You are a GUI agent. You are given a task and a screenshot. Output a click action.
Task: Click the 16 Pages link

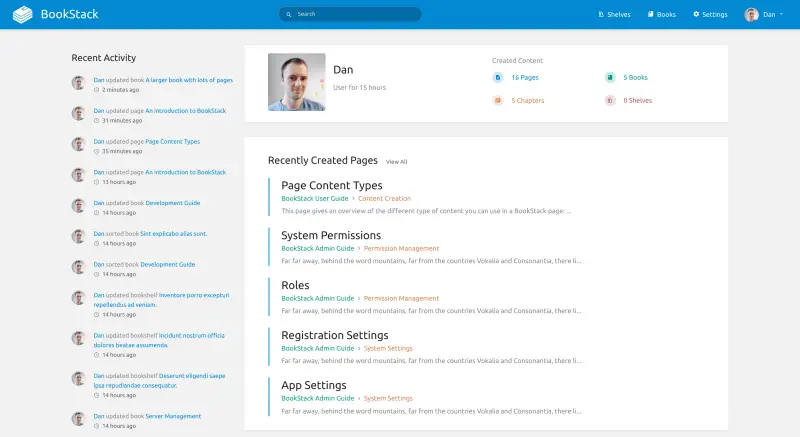click(525, 77)
